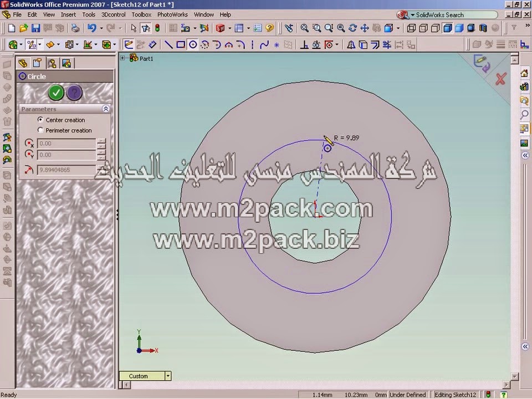This screenshot has width=532, height=399.
Task: Switch to the PropertyManager tab
Action: pyautogui.click(x=37, y=63)
